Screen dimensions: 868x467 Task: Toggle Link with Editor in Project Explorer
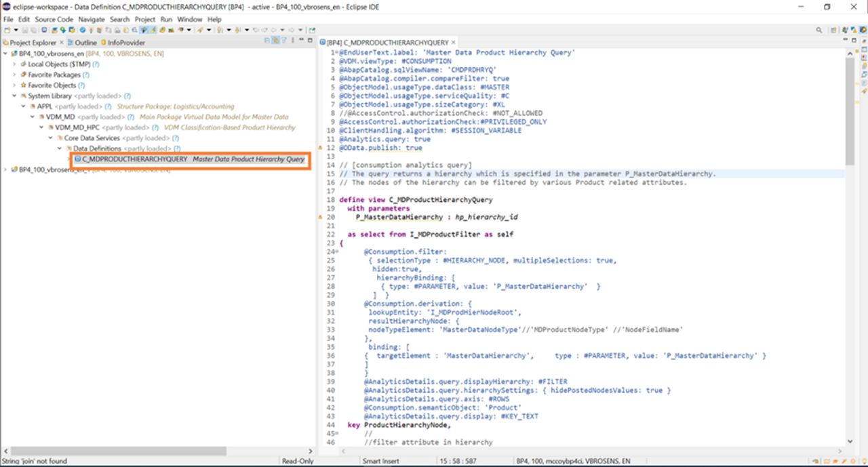coord(275,41)
